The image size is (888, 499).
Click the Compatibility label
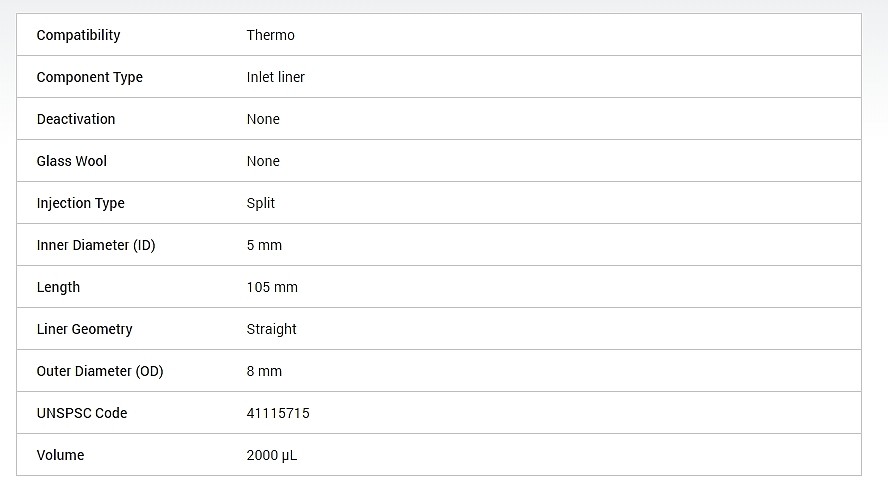78,35
